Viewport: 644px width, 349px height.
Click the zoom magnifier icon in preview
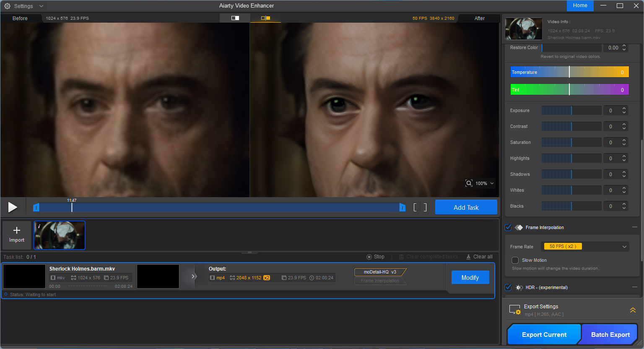pos(469,183)
